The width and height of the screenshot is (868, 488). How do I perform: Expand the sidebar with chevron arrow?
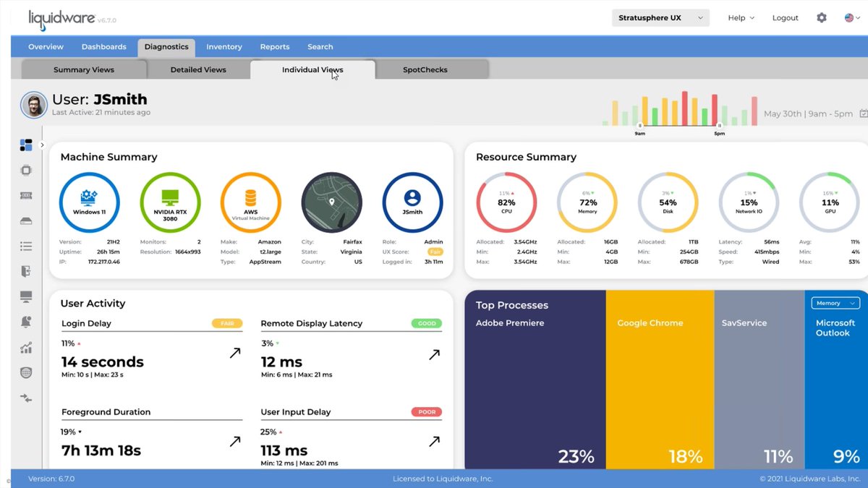[42, 145]
